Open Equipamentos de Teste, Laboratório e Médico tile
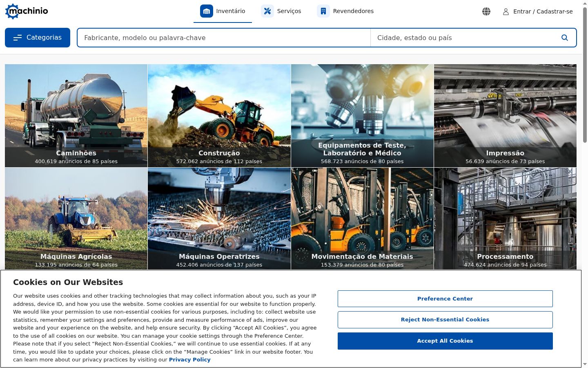Screen dimensions: 588x368 [362, 116]
